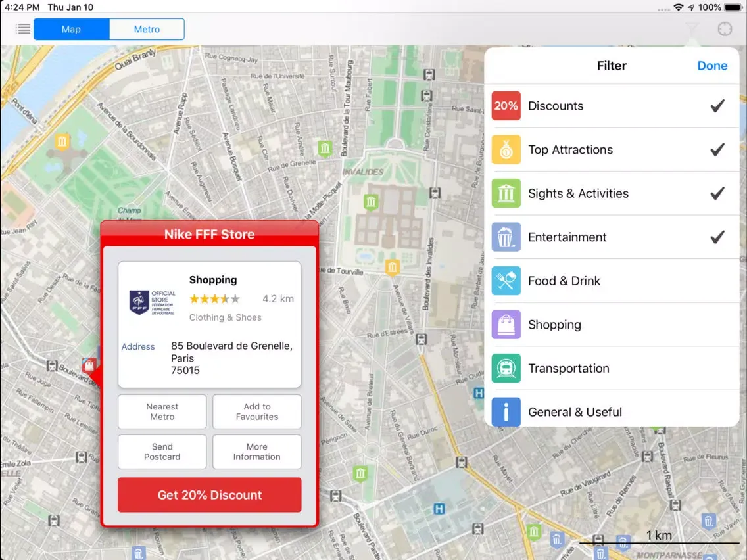This screenshot has height=560, width=747.
Task: Click the General & Useful info icon
Action: point(506,412)
